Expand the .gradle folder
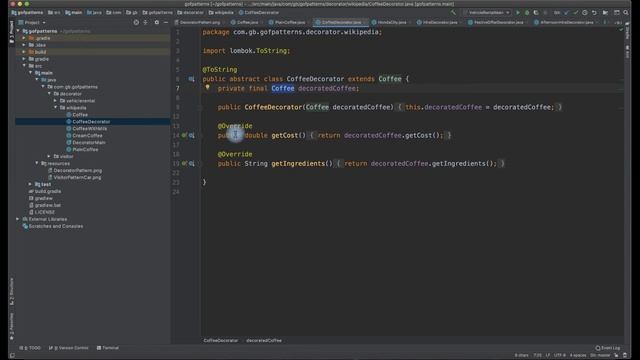640x360 pixels. 24,38
